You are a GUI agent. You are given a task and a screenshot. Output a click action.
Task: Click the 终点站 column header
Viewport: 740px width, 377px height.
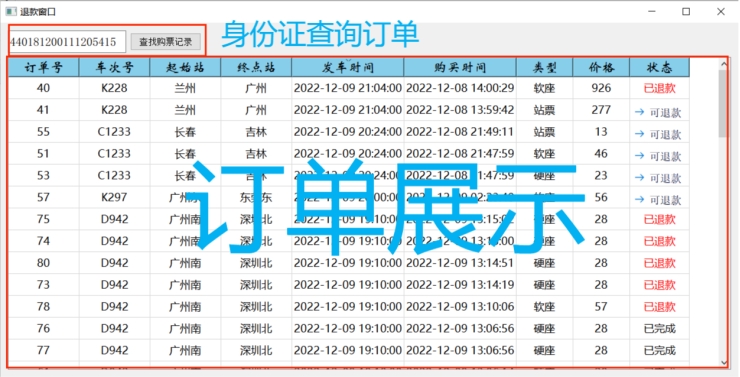pyautogui.click(x=256, y=67)
